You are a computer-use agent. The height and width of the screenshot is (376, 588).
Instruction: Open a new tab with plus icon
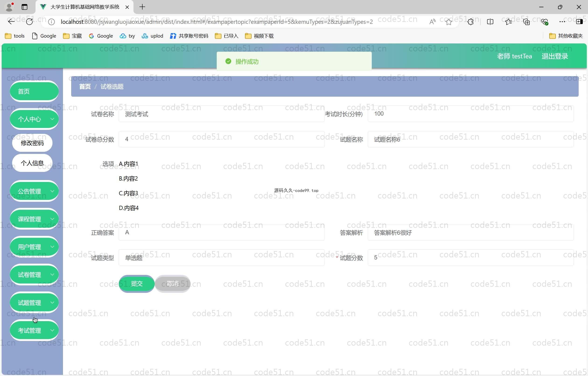tap(142, 7)
